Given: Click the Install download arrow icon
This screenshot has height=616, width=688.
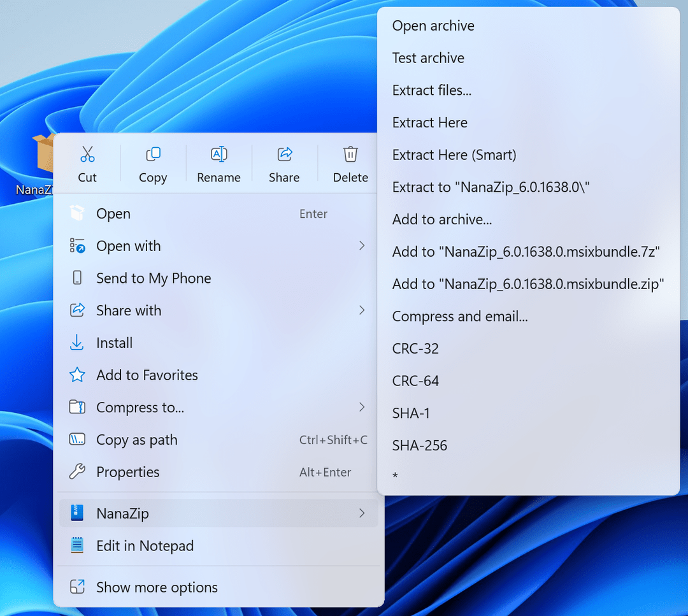Looking at the screenshot, I should click(77, 342).
